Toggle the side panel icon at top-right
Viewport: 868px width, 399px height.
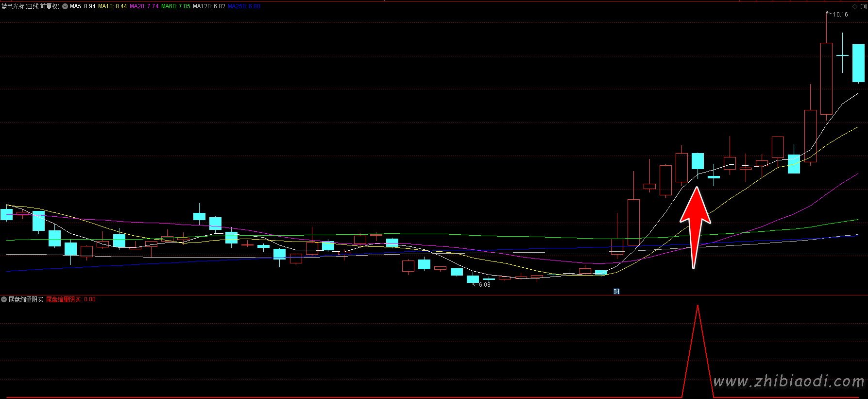coord(863,6)
